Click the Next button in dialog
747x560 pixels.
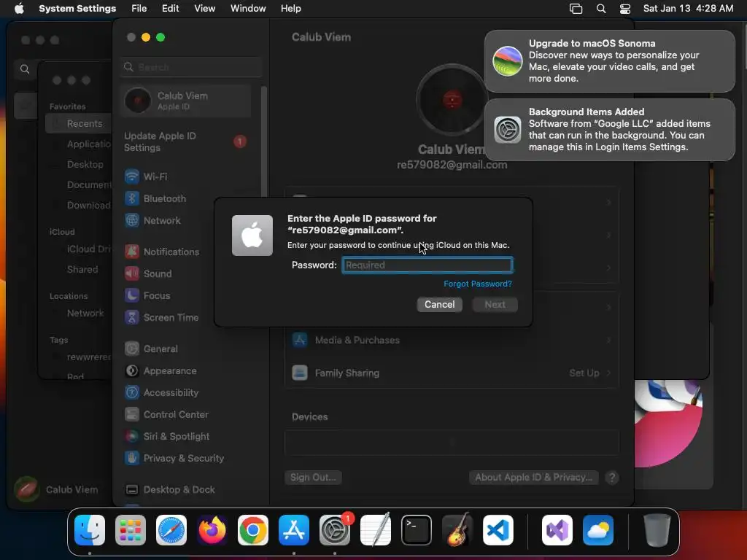(495, 304)
